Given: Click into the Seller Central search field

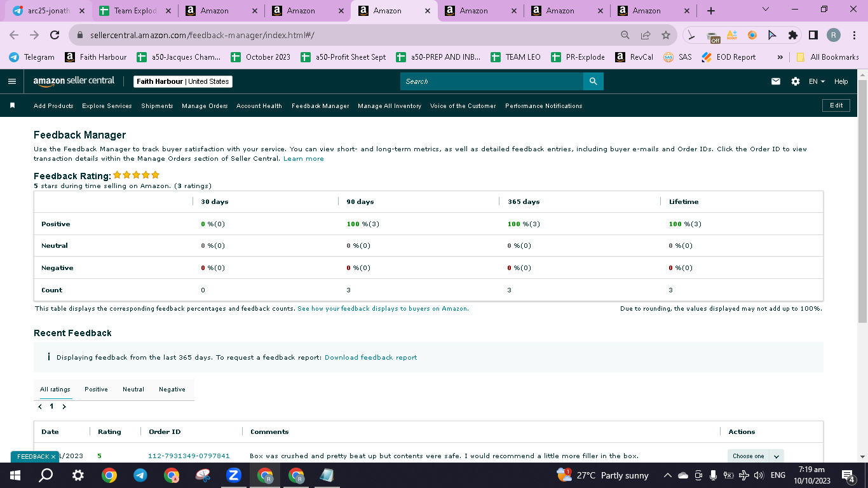Looking at the screenshot, I should 492,81.
